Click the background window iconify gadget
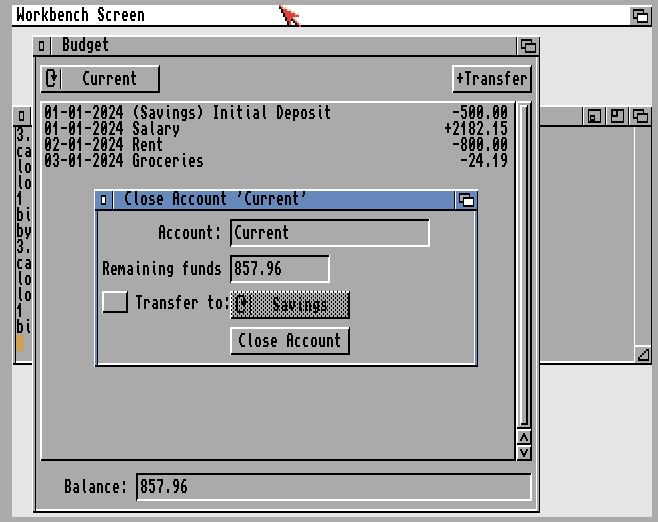This screenshot has height=522, width=658. [594, 116]
